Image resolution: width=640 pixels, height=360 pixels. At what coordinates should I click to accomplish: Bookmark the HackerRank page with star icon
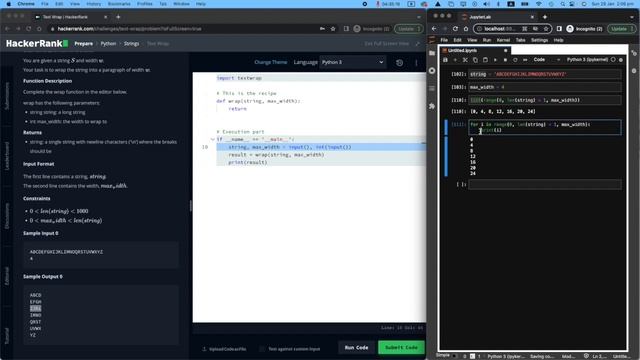click(333, 29)
